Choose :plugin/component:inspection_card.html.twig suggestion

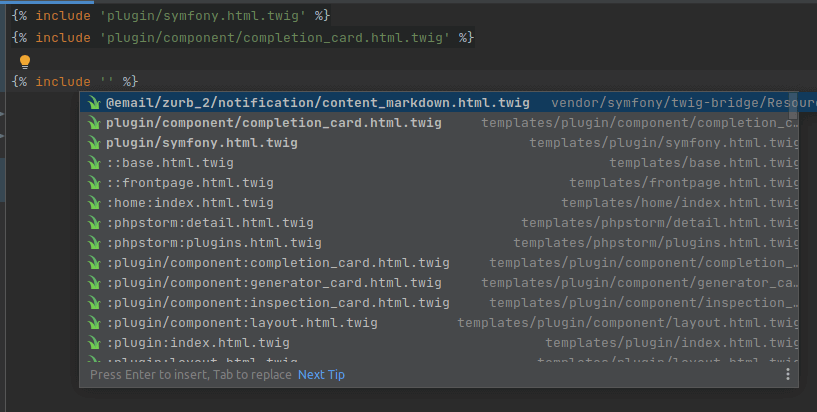(278, 303)
